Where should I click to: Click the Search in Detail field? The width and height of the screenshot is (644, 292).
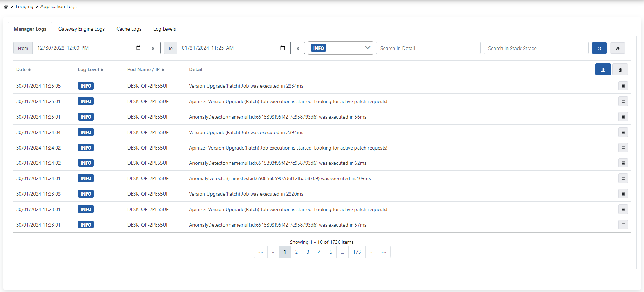click(428, 48)
